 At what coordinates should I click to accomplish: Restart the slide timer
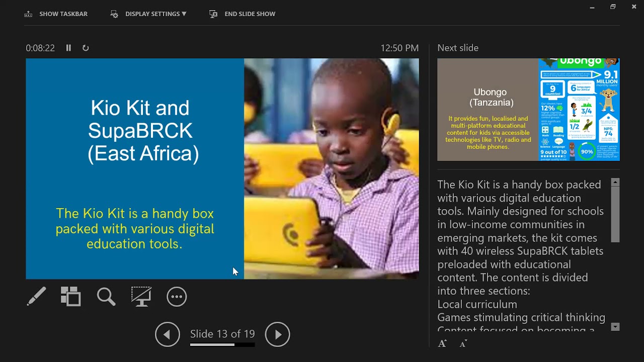pos(86,48)
